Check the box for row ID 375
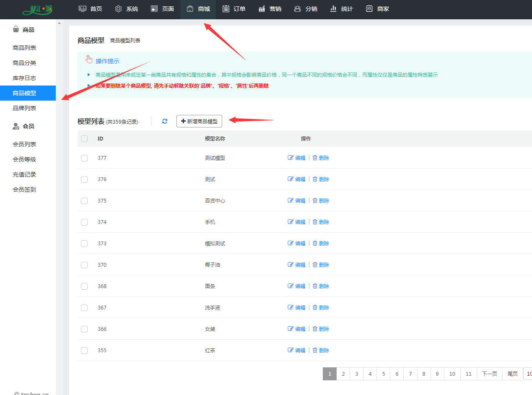The width and height of the screenshot is (532, 395). [84, 201]
